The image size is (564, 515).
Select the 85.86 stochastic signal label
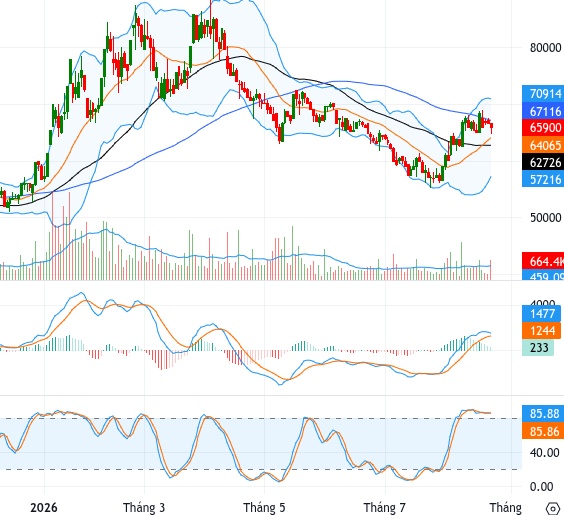click(x=543, y=430)
